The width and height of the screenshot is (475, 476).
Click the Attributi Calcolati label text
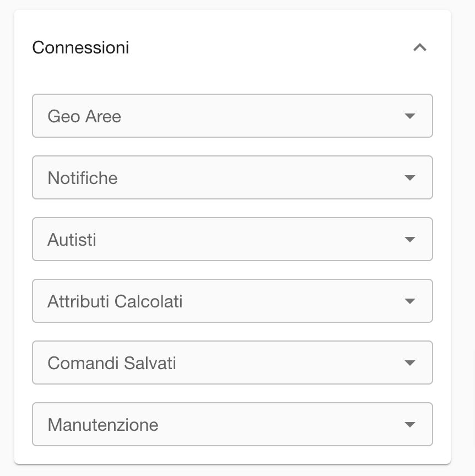point(115,301)
